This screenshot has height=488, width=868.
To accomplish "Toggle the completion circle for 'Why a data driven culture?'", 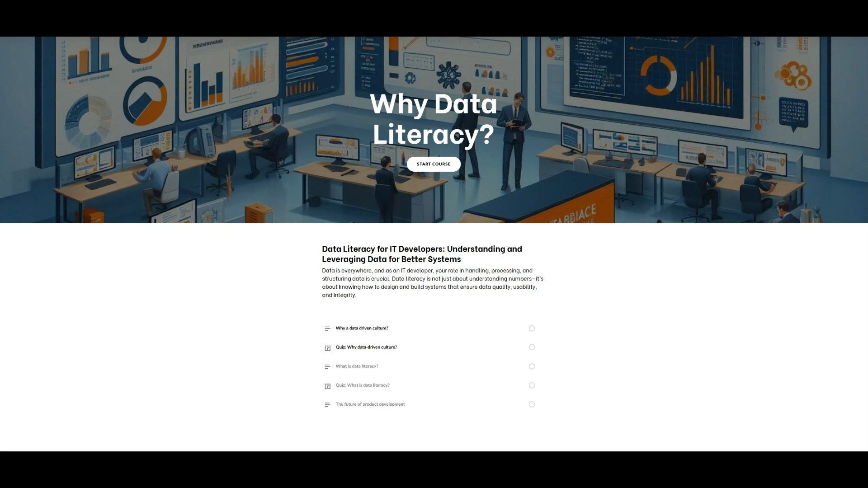I will [x=532, y=328].
